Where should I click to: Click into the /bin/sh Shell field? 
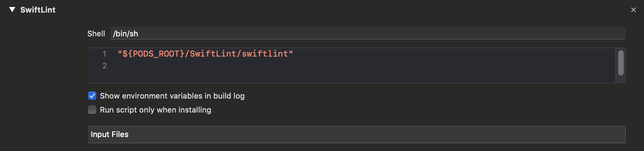tap(368, 34)
